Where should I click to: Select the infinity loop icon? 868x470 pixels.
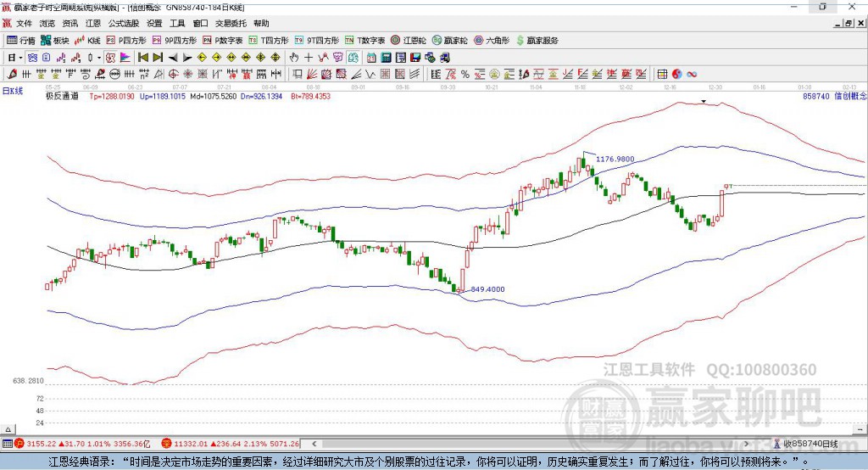click(x=692, y=75)
